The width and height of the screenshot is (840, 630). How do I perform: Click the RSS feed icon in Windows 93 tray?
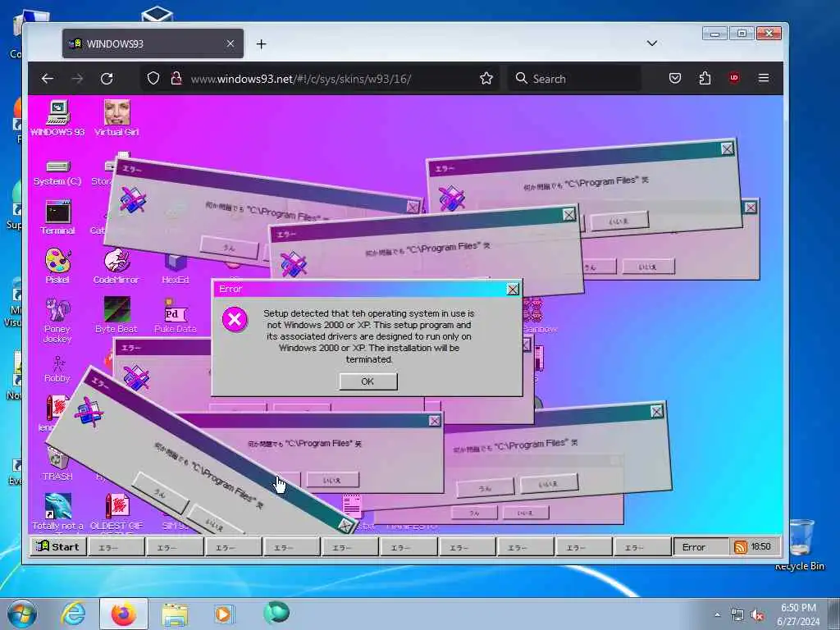[741, 547]
